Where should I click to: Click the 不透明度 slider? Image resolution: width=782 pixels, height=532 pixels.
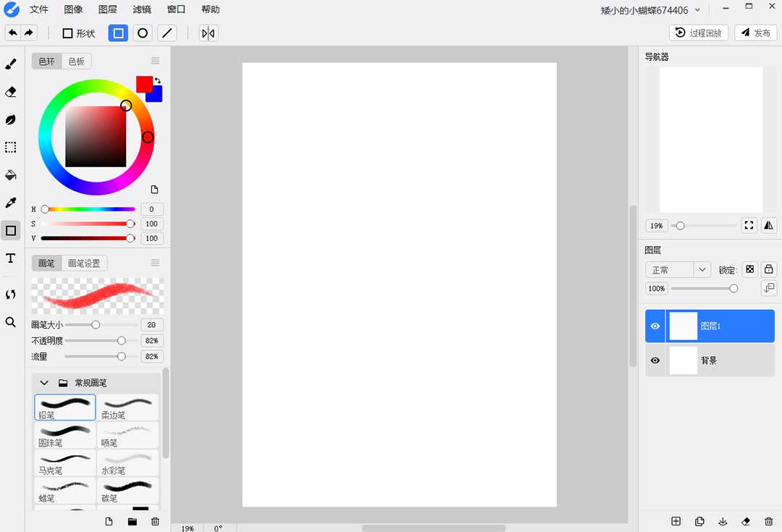[x=101, y=340]
